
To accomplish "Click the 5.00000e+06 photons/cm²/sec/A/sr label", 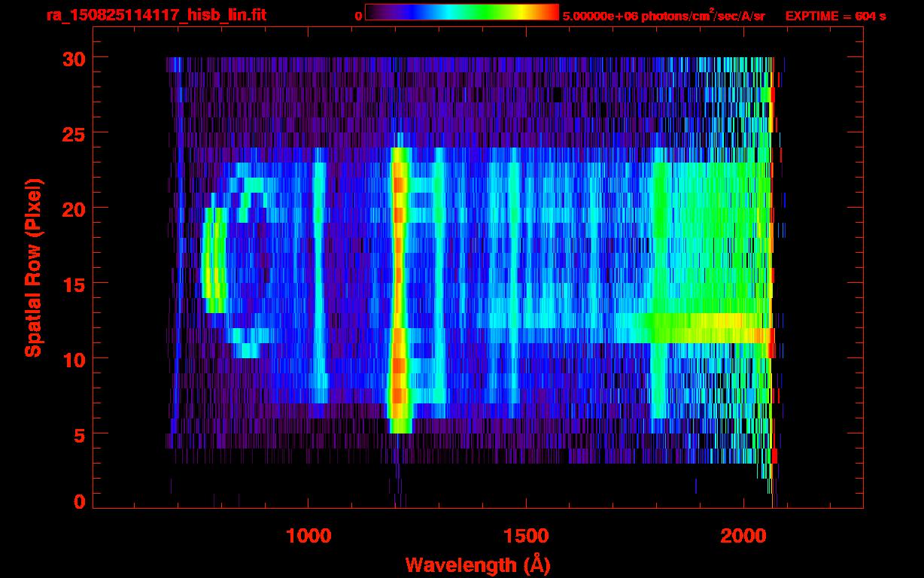I will click(x=664, y=15).
